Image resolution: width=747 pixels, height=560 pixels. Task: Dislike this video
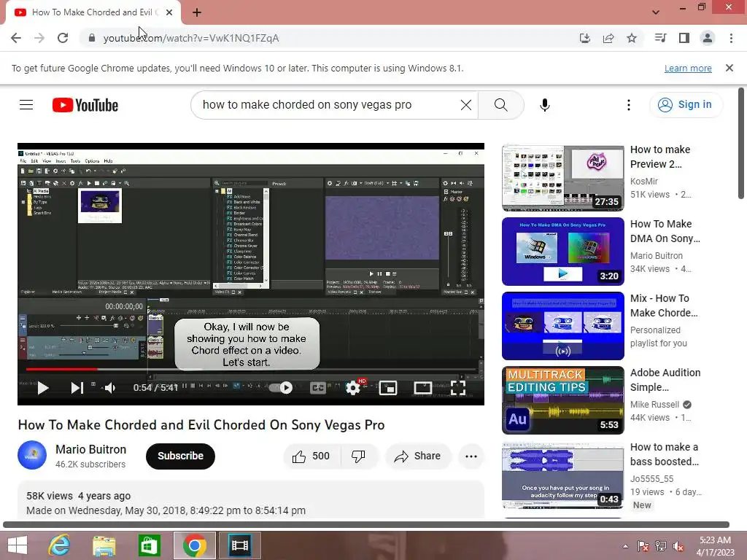pyautogui.click(x=359, y=456)
